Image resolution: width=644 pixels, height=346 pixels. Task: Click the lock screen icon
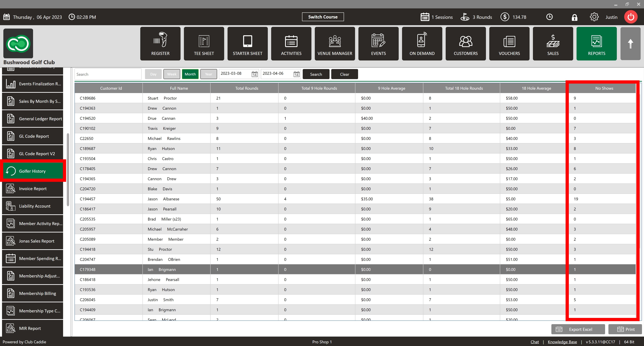[x=574, y=17]
